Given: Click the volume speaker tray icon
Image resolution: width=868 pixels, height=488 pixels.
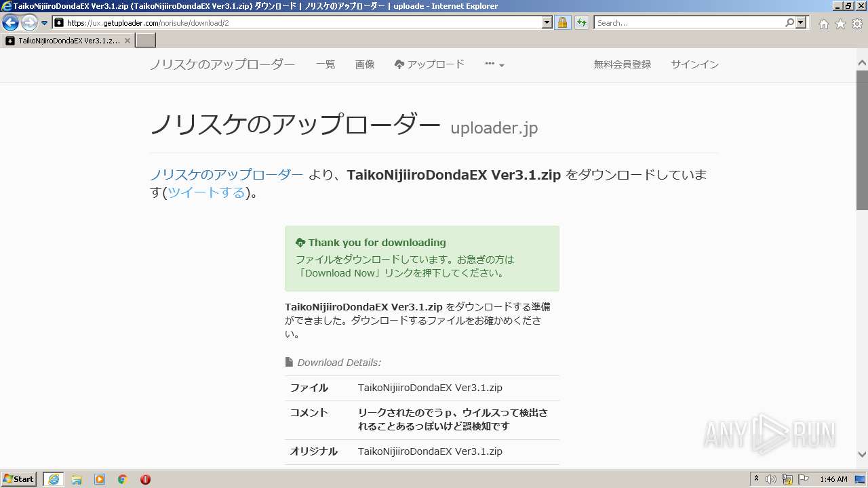Looking at the screenshot, I should point(771,479).
